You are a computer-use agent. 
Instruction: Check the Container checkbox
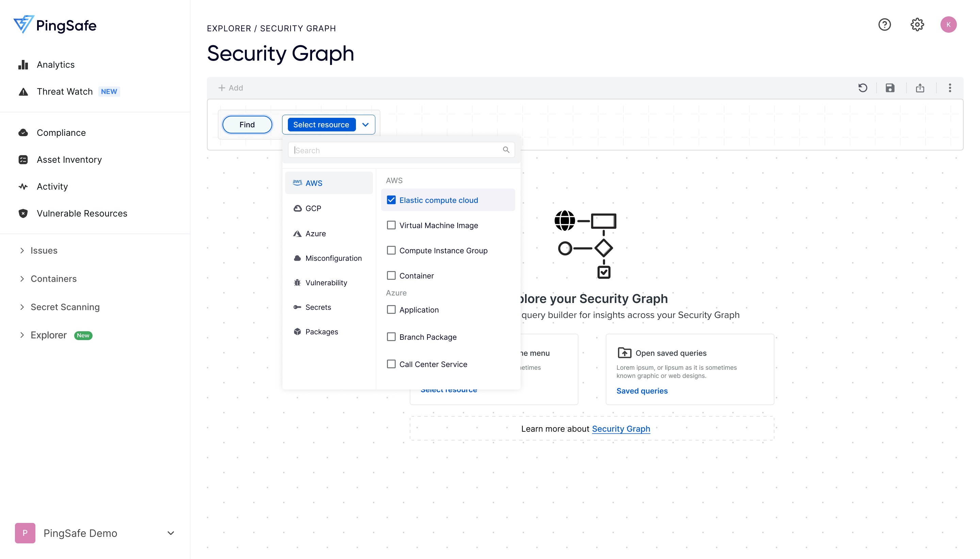click(391, 275)
